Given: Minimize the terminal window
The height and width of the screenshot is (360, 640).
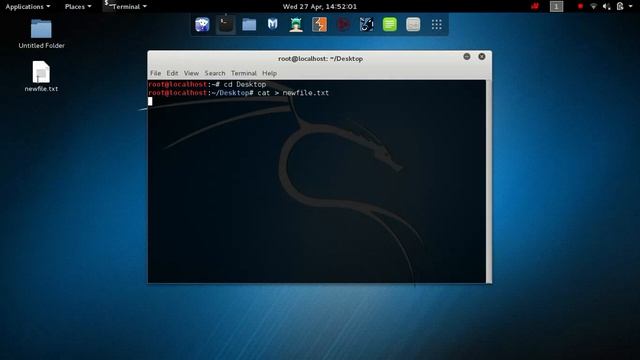Looking at the screenshot, I should (x=467, y=57).
